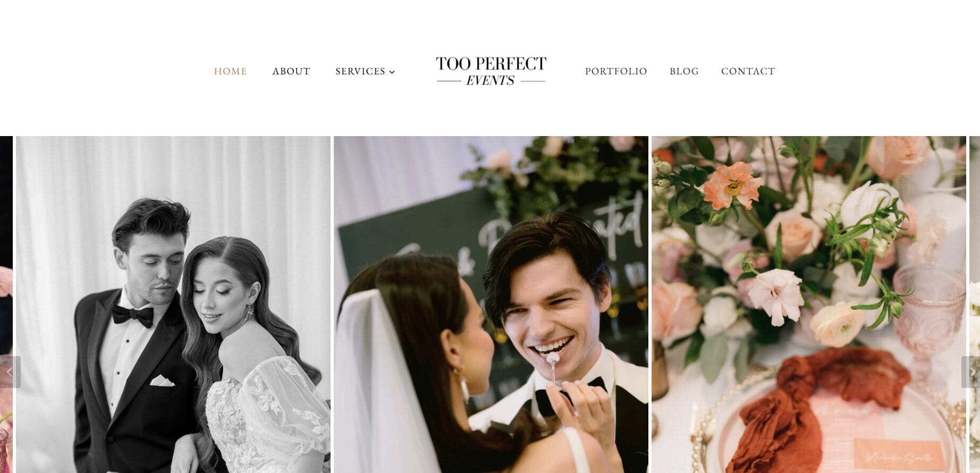Screen dimensions: 980x473
Task: Select the black and white couple photo
Action: pyautogui.click(x=173, y=305)
